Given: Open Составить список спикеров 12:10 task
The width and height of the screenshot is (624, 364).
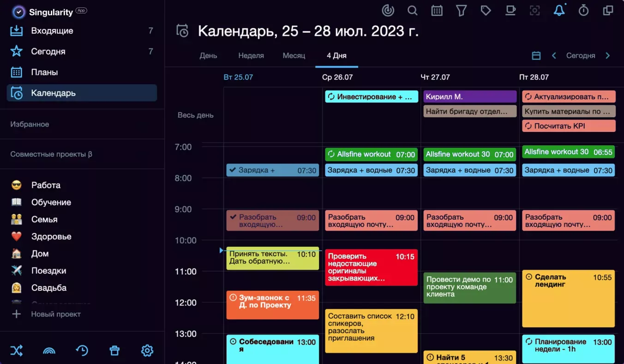Looking at the screenshot, I should (372, 331).
